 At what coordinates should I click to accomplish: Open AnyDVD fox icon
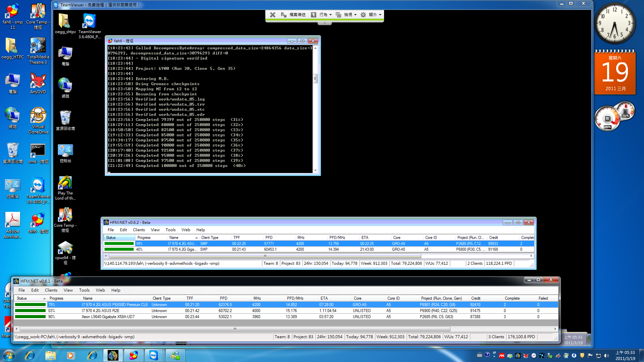coord(38,83)
